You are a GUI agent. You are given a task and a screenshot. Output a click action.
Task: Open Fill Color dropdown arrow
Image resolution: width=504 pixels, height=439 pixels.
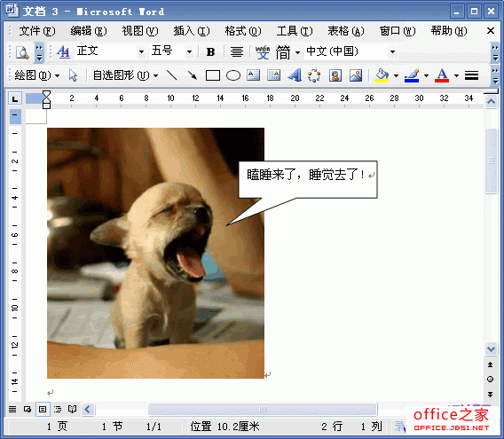point(396,76)
